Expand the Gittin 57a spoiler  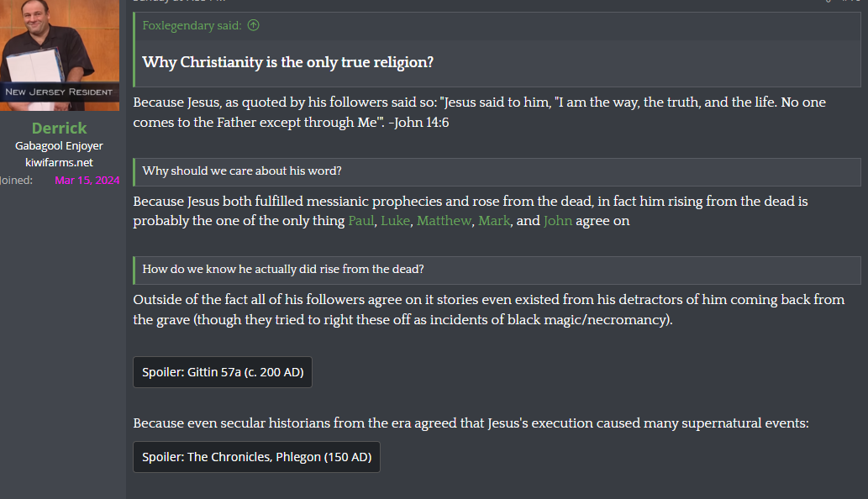click(223, 372)
